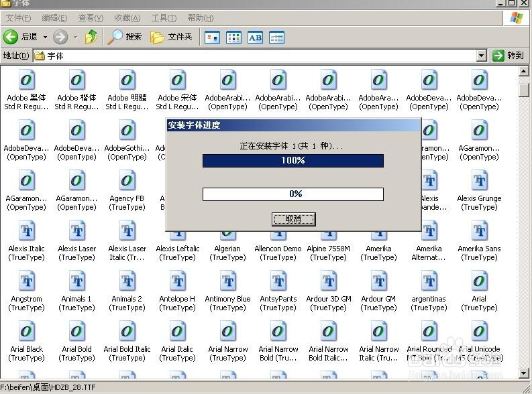
Task: Select the Angstrom TrueType font icon
Action: (x=26, y=281)
